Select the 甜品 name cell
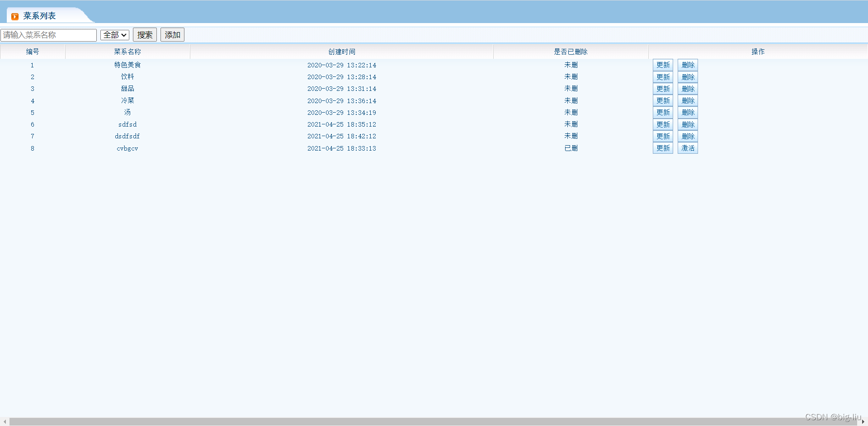The width and height of the screenshot is (868, 426). click(x=127, y=89)
